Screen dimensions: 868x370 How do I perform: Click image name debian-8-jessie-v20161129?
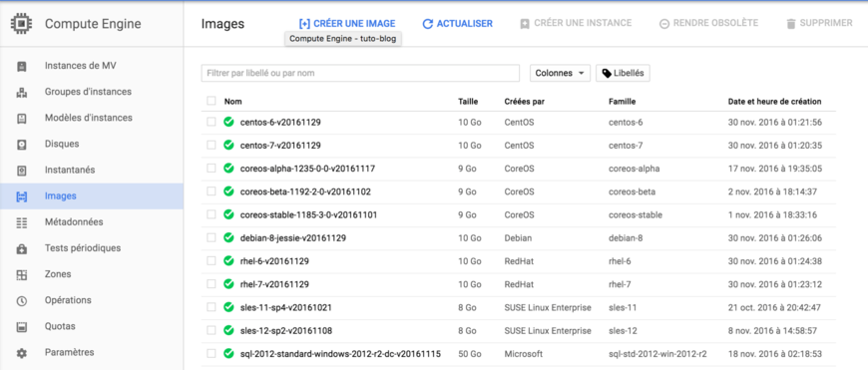click(x=293, y=237)
